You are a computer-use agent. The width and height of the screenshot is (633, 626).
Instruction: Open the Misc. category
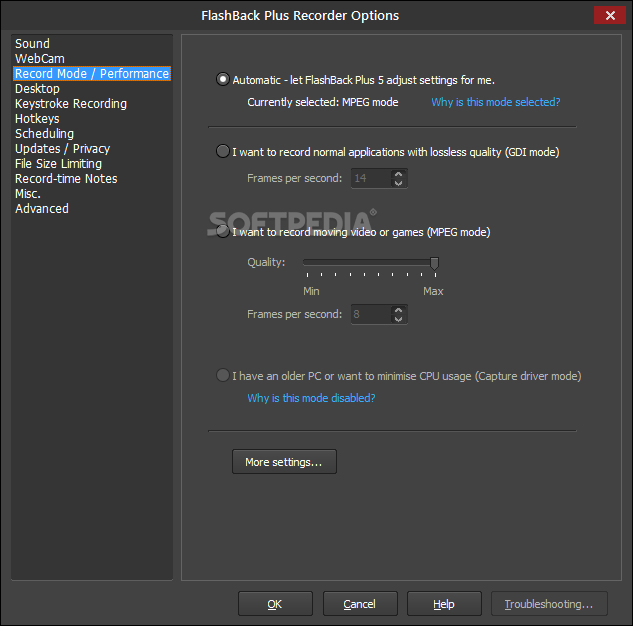(28, 194)
